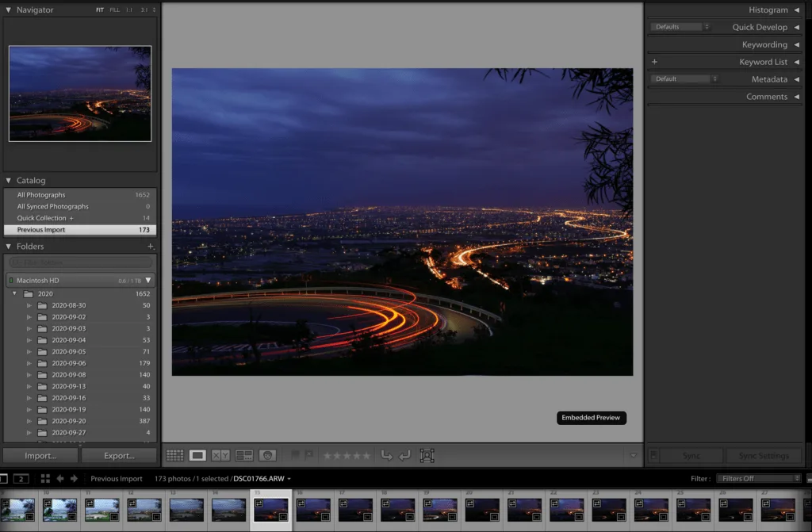Open Survey view
Image resolution: width=812 pixels, height=532 pixels.
click(x=244, y=455)
